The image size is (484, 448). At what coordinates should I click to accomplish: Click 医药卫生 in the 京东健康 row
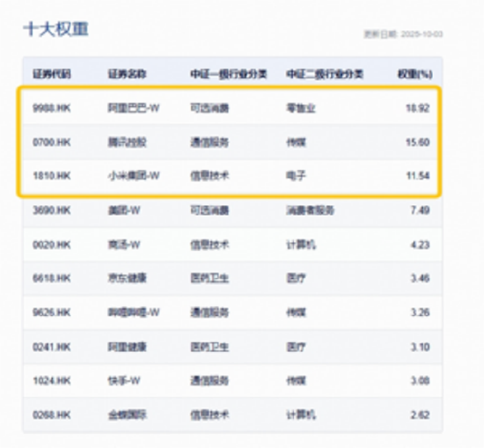coord(209,278)
